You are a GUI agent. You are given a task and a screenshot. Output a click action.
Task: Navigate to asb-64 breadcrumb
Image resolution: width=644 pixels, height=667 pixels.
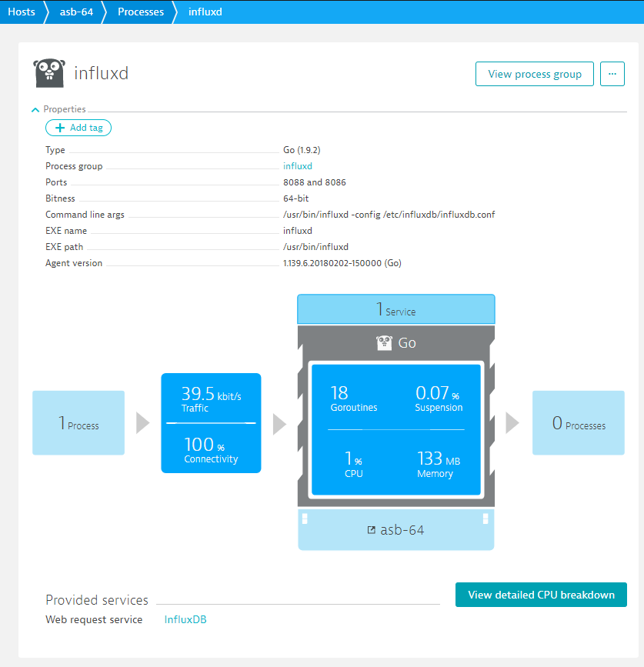pos(76,12)
